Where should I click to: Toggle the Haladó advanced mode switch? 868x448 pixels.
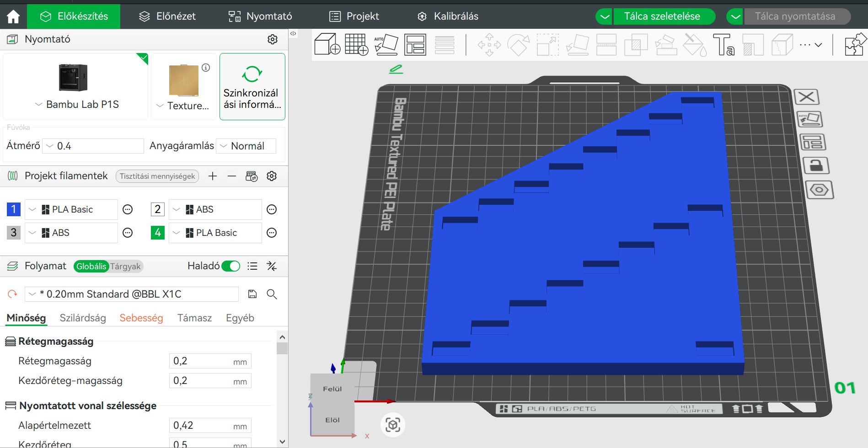(230, 266)
